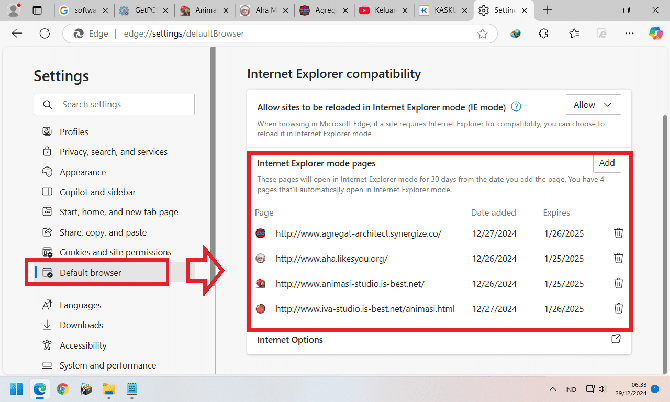Open the Copilot icon in toolbar
Image resolution: width=670 pixels, height=402 pixels.
(x=655, y=33)
